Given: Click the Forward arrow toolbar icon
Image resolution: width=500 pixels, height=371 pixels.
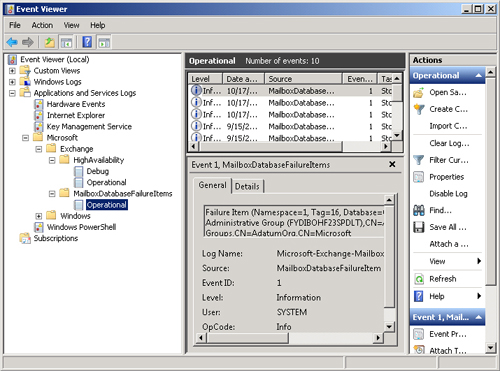Looking at the screenshot, I should pyautogui.click(x=28, y=42).
